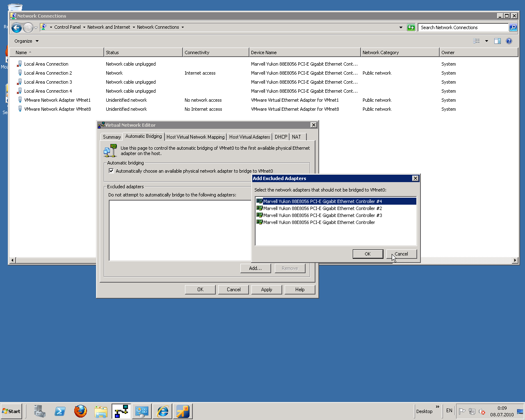The width and height of the screenshot is (525, 420).
Task: Select the VMware Network Adapter VMnet8 icon
Action: (x=19, y=109)
